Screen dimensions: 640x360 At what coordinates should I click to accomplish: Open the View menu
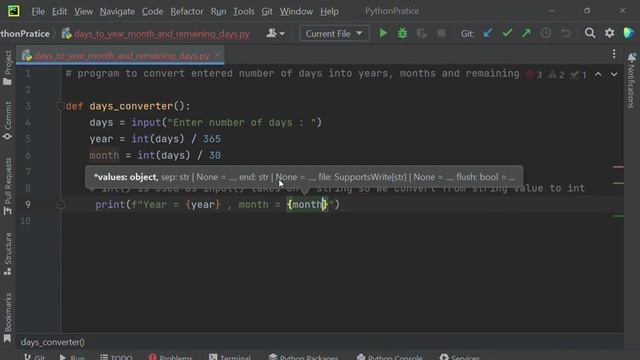tap(83, 11)
